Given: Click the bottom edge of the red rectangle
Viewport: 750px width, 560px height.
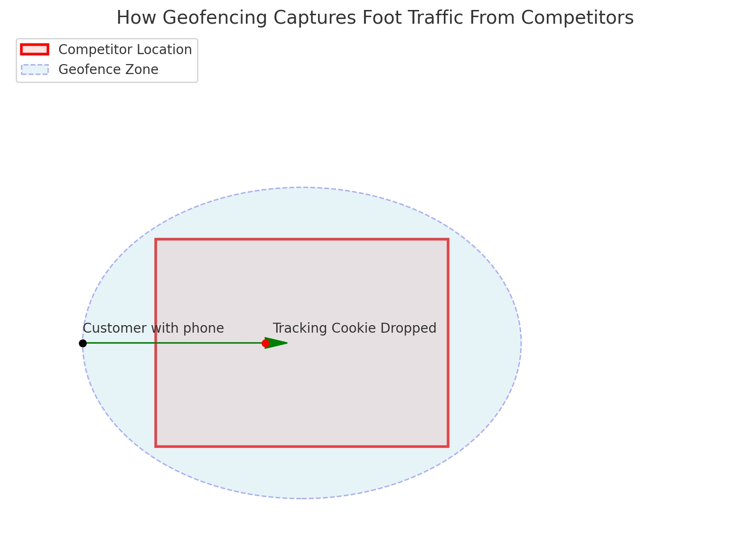Looking at the screenshot, I should pyautogui.click(x=302, y=446).
